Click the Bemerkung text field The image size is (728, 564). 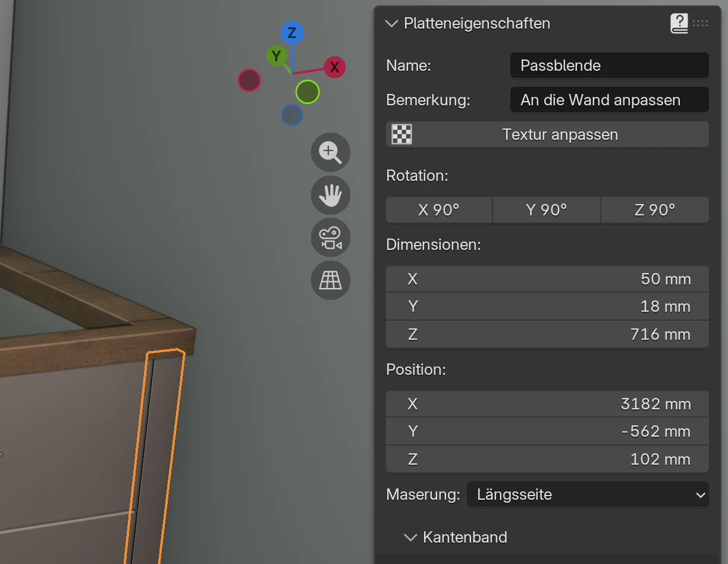point(610,100)
